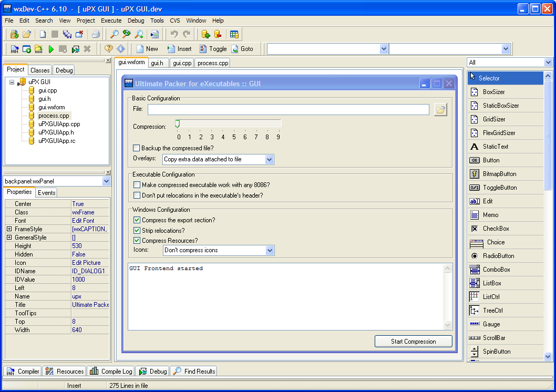556x392 pixels.
Task: Disable the Compress Resources checkbox
Action: [137, 241]
